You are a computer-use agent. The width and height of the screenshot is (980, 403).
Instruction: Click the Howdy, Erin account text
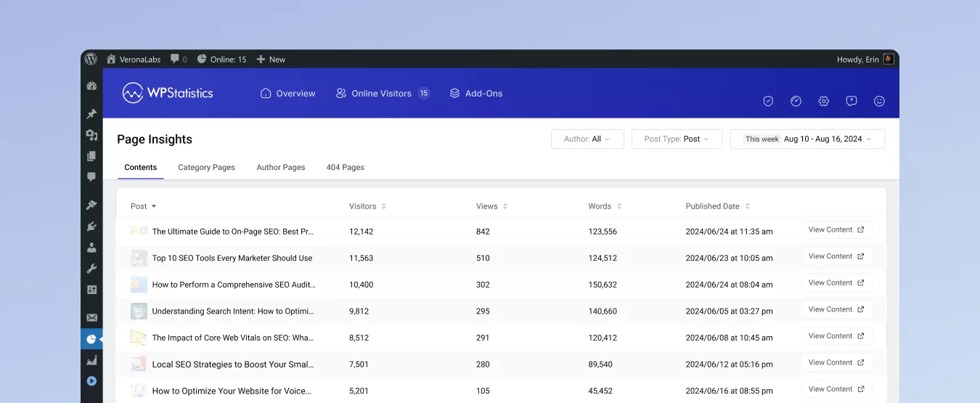pos(858,60)
